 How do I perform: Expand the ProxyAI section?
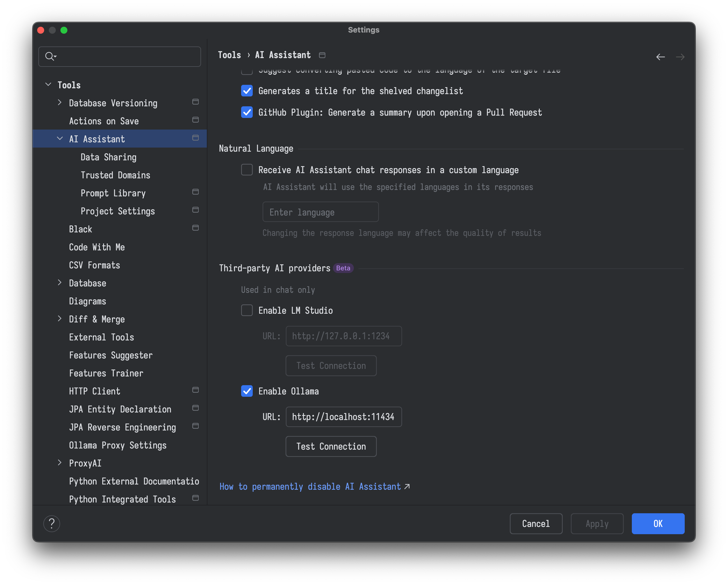(60, 463)
